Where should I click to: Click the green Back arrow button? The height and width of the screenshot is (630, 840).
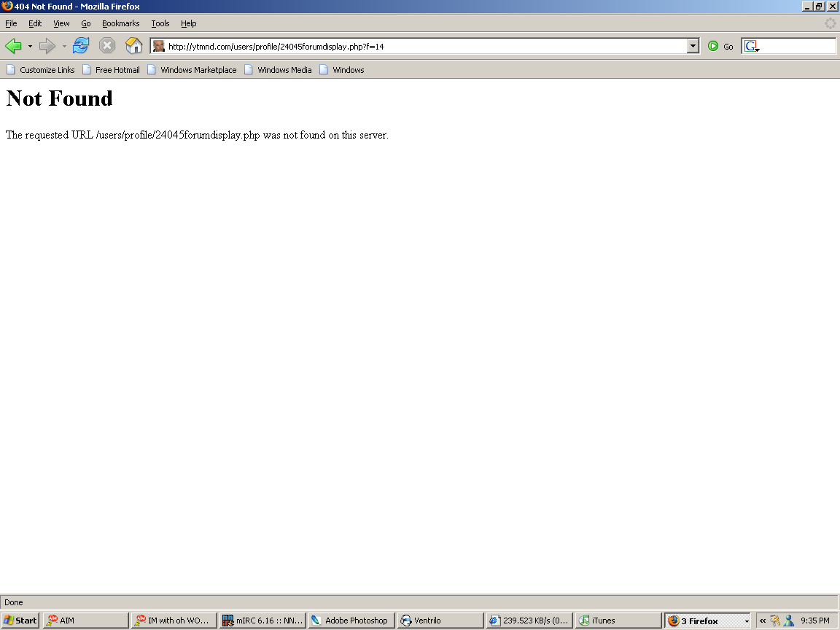point(13,47)
